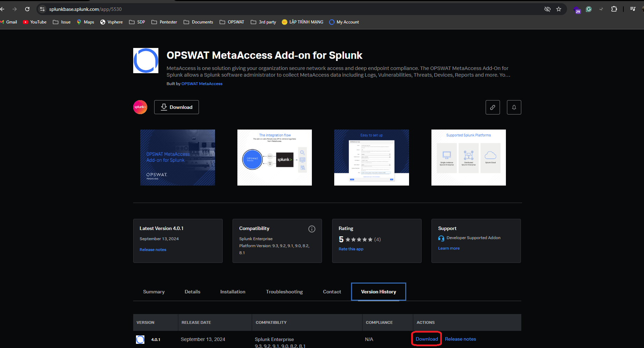Switch to the Contact tab
The width and height of the screenshot is (644, 348).
click(x=332, y=292)
